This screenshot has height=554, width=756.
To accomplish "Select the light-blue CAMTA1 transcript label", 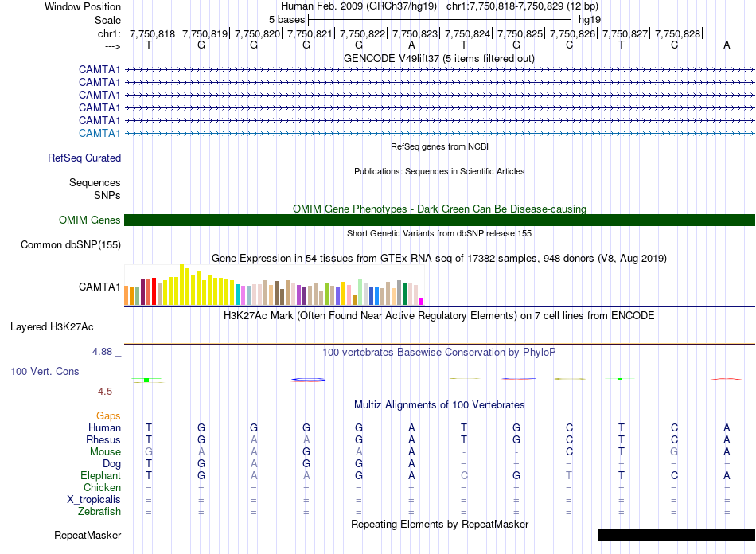I will [x=99, y=133].
